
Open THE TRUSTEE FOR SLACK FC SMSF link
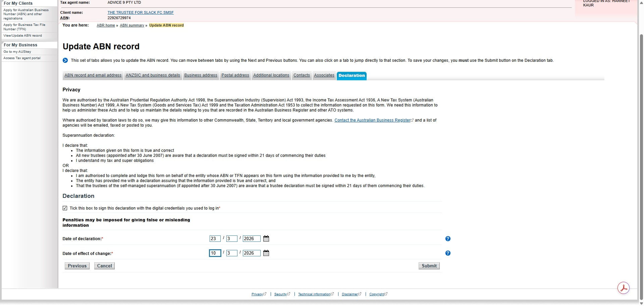(141, 12)
